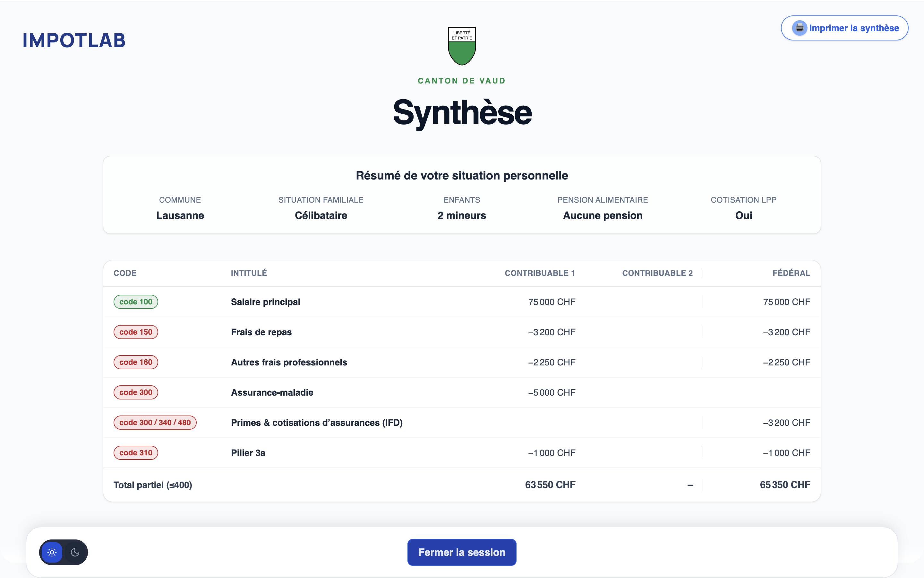Click the IMPOTLAB logo
The height and width of the screenshot is (578, 924).
(x=74, y=40)
